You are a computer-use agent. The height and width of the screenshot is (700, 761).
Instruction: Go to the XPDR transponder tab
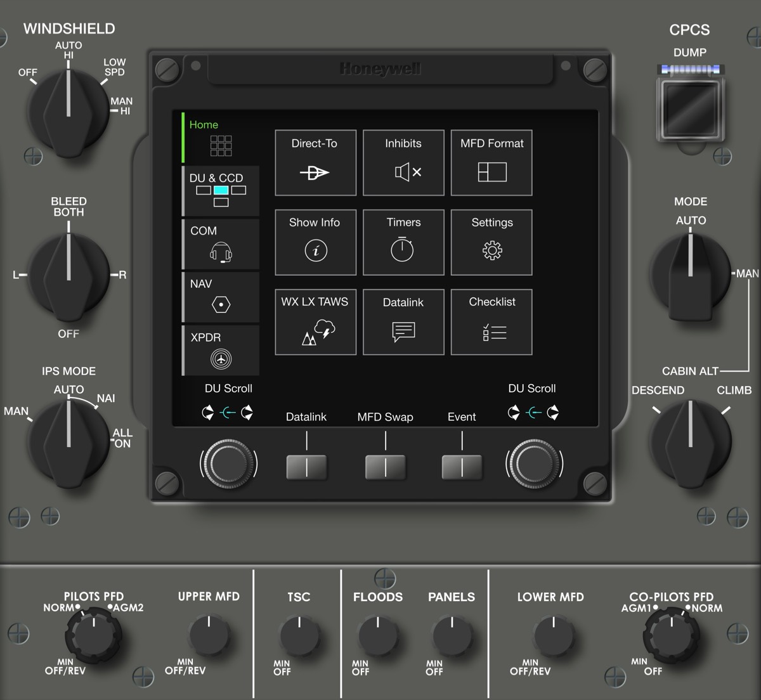pyautogui.click(x=221, y=350)
